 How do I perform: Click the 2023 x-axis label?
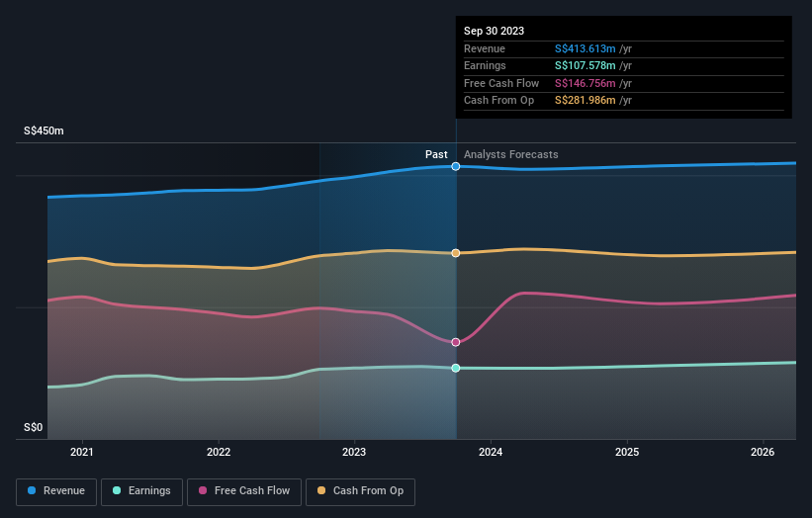(354, 452)
